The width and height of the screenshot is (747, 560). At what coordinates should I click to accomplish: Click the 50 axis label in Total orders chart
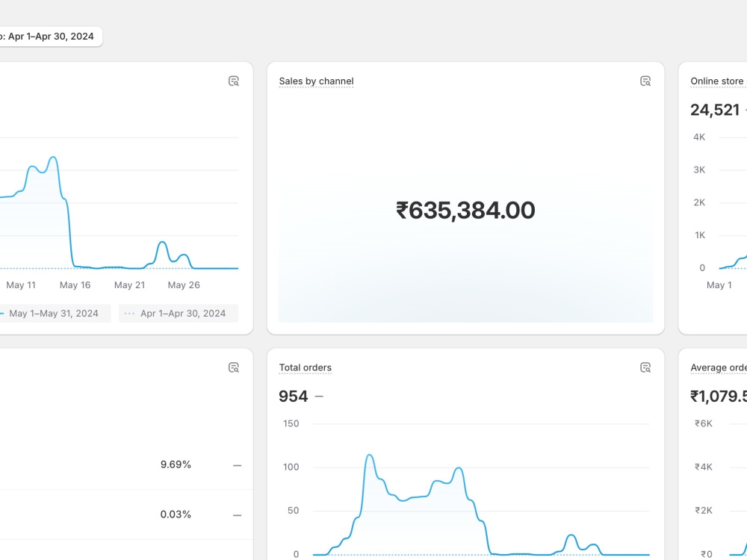293,511
